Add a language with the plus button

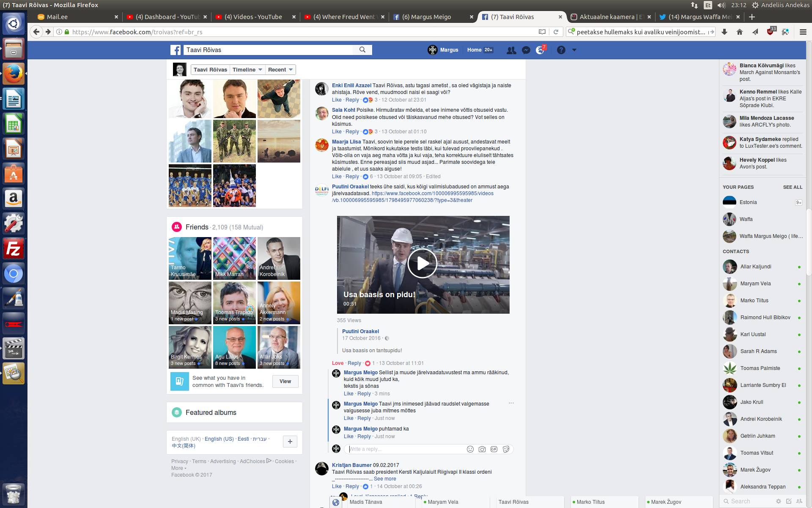coord(290,442)
